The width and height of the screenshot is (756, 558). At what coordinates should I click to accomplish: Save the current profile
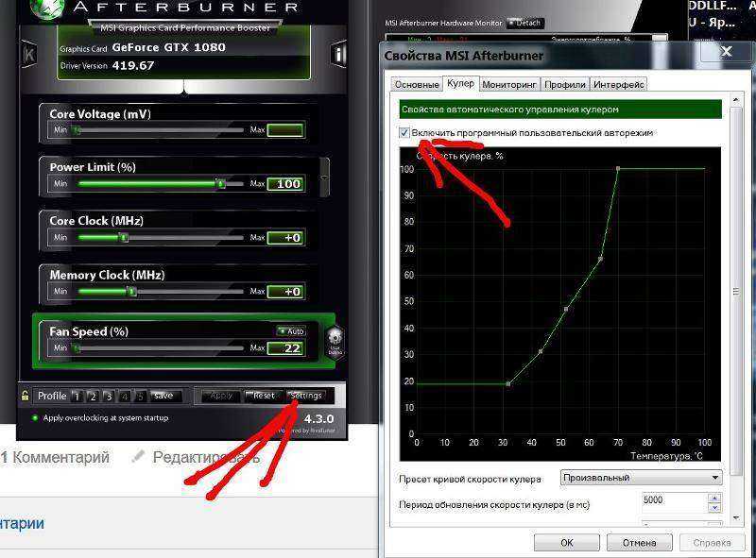click(164, 396)
